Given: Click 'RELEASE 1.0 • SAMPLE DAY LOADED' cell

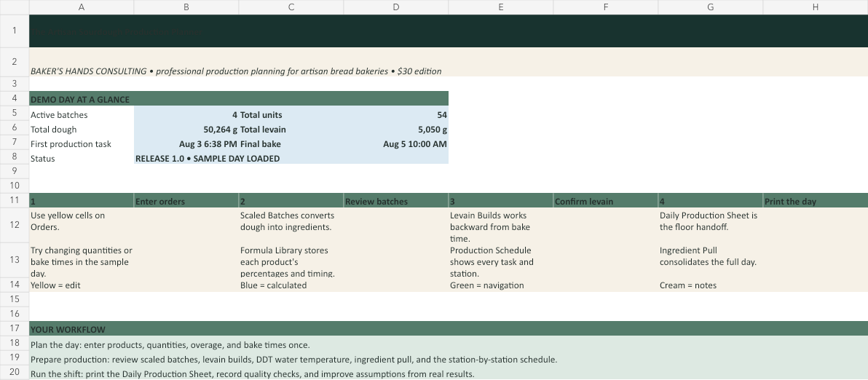Looking at the screenshot, I should tap(291, 158).
